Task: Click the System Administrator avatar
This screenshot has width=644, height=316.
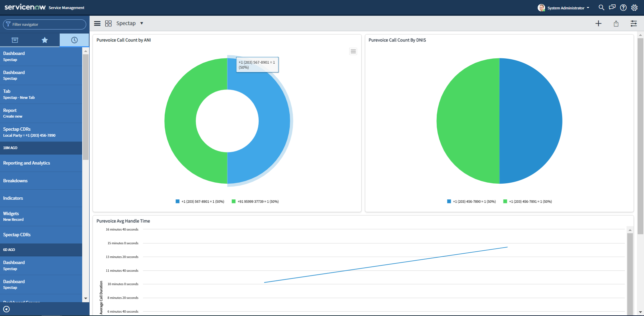Action: 541,8
